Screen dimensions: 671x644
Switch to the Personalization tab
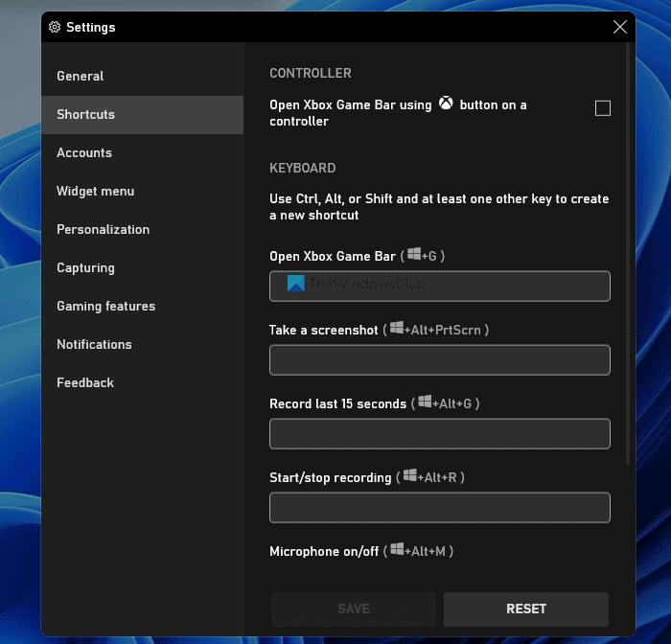click(143, 229)
